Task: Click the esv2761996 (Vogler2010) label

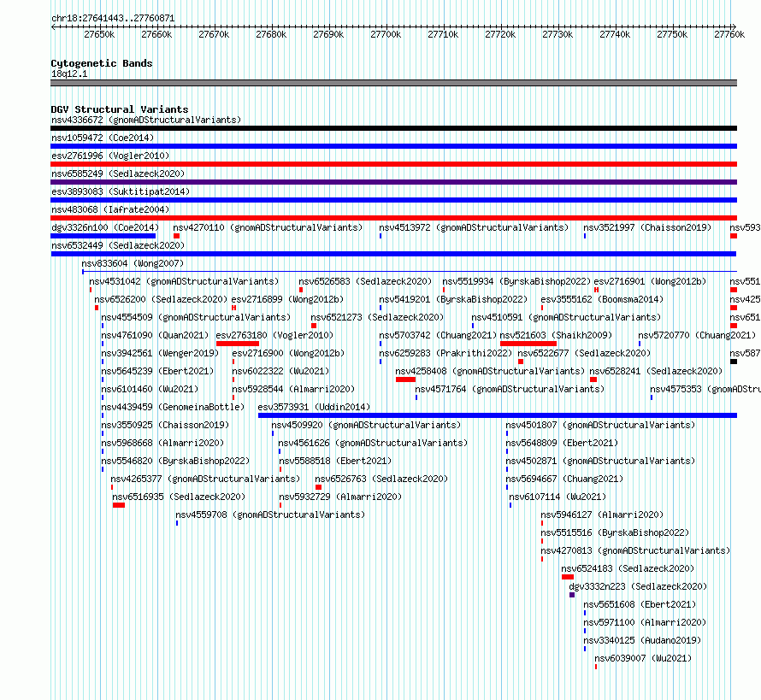Action: point(110,156)
